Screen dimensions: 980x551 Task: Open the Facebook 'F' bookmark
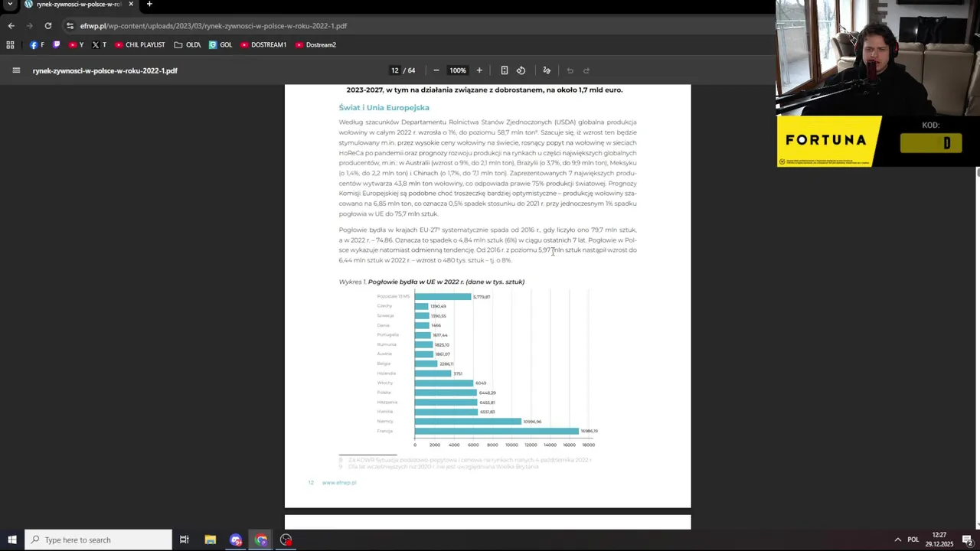[37, 44]
